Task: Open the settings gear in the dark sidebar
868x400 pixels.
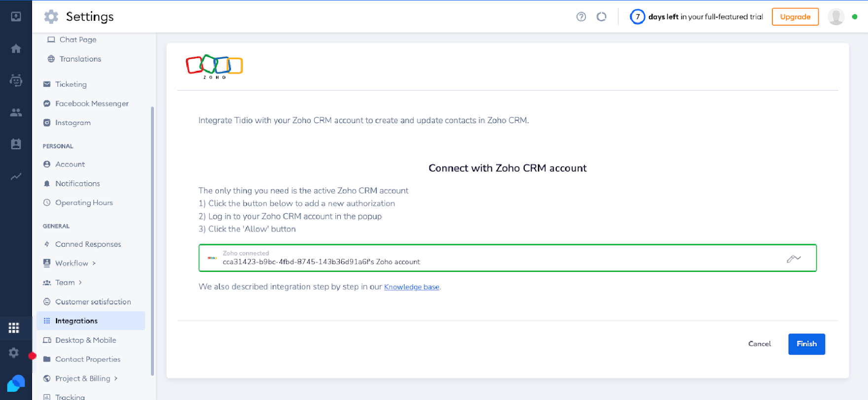Action: coord(14,353)
